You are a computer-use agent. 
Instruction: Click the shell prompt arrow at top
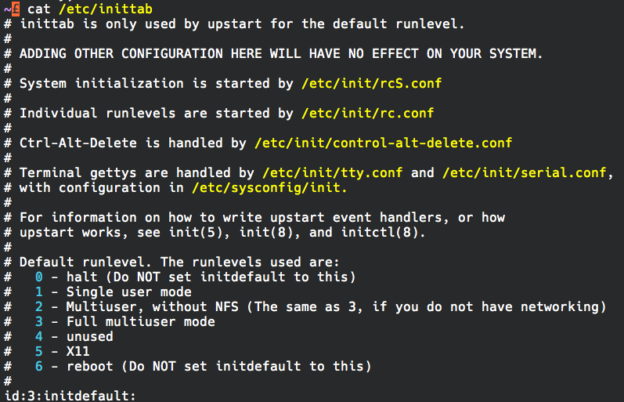(9, 9)
